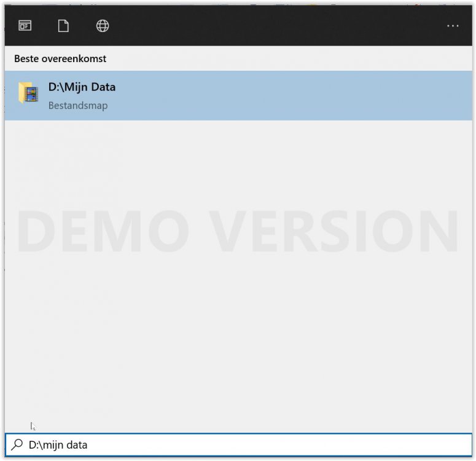This screenshot has height=461, width=476.
Task: Click the Bestandsmap label under the result
Action: (x=78, y=106)
